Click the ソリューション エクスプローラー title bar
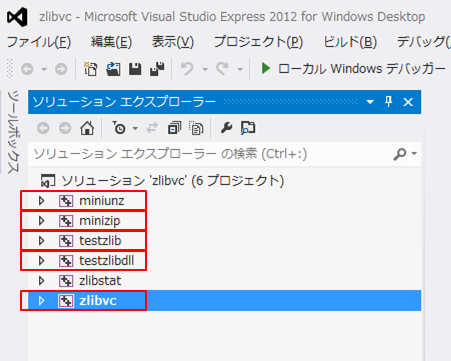 pos(224,102)
